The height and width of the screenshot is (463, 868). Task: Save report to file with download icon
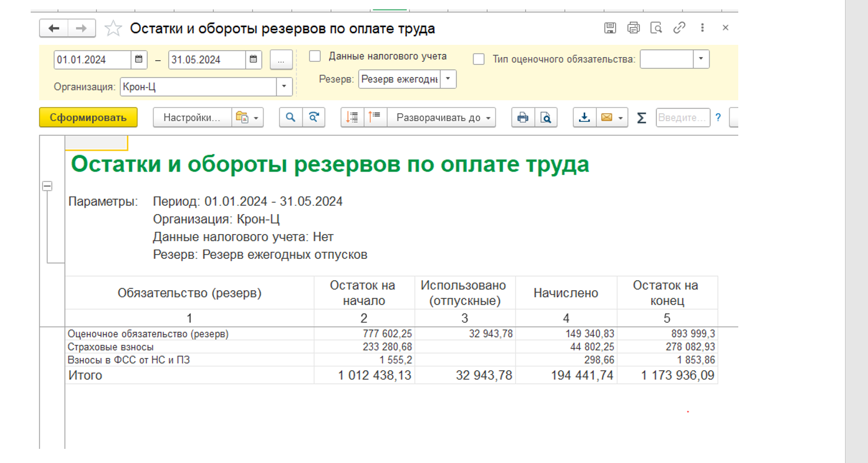[x=584, y=117]
